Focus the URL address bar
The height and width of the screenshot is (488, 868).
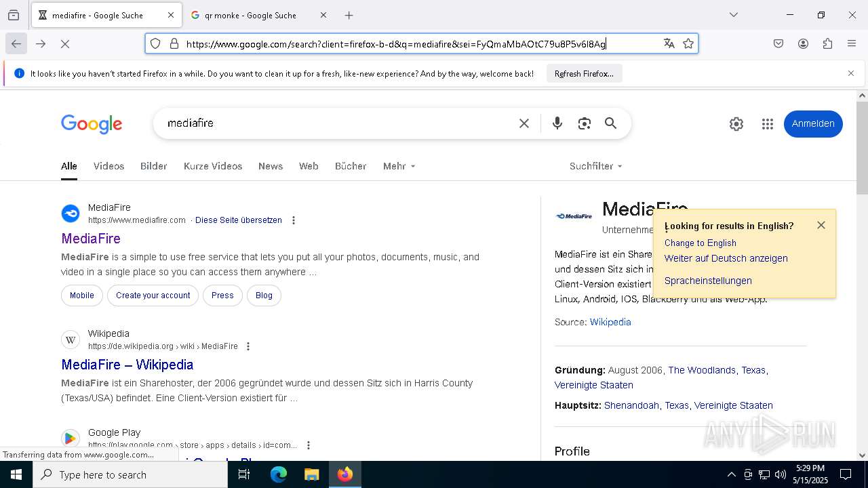(420, 44)
